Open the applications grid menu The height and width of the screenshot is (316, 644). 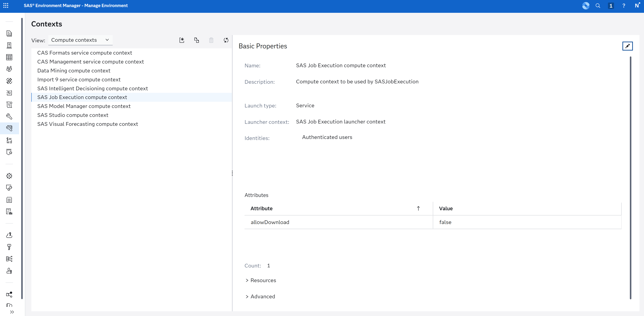coord(6,6)
